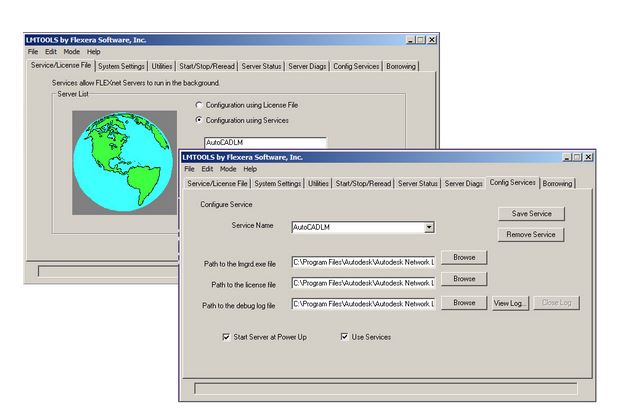This screenshot has width=617, height=413.
Task: Toggle Start Server at Power Up checkbox
Action: [x=227, y=337]
